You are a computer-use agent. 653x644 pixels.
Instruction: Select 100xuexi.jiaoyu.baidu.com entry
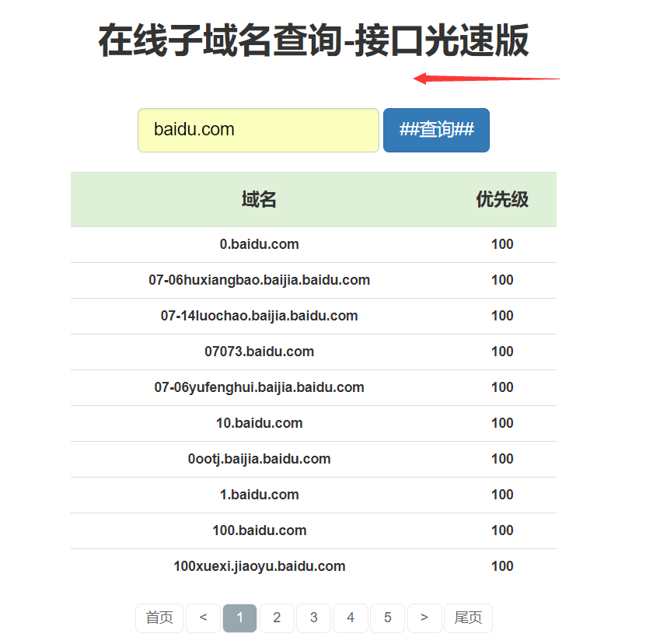259,566
